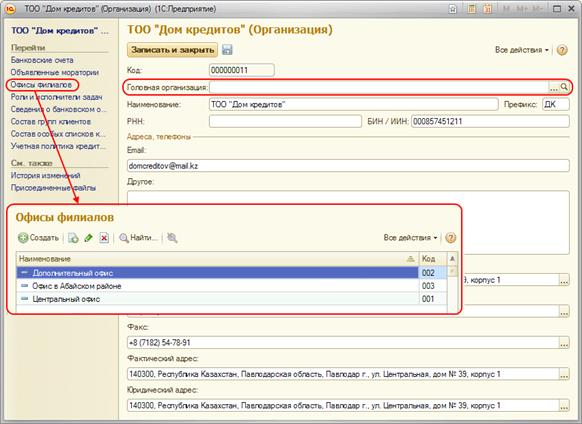The height and width of the screenshot is (424, 582).
Task: Click Создать button in offices list
Action: 39,238
